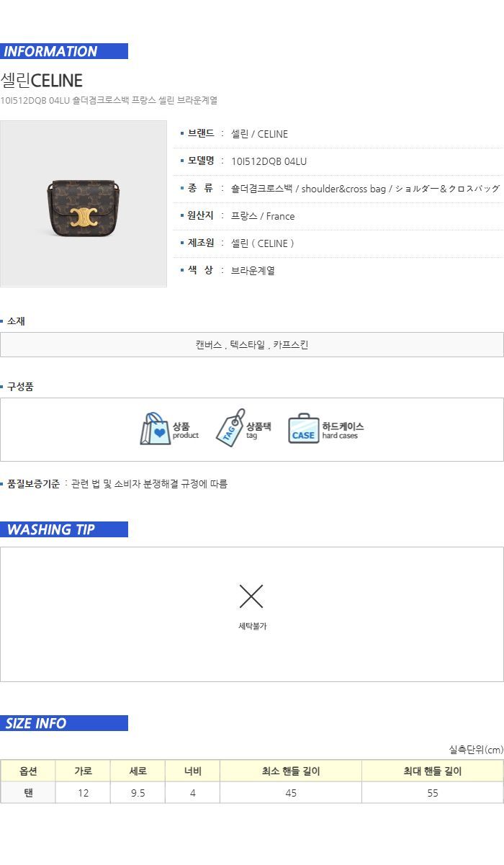Click the X no-washing icon
This screenshot has height=865, width=504.
251,596
